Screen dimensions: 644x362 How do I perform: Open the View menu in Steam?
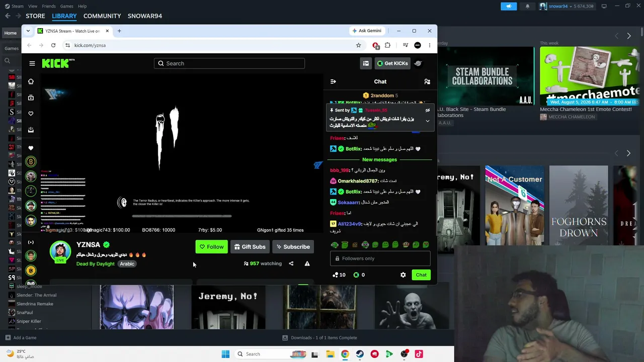tap(33, 6)
